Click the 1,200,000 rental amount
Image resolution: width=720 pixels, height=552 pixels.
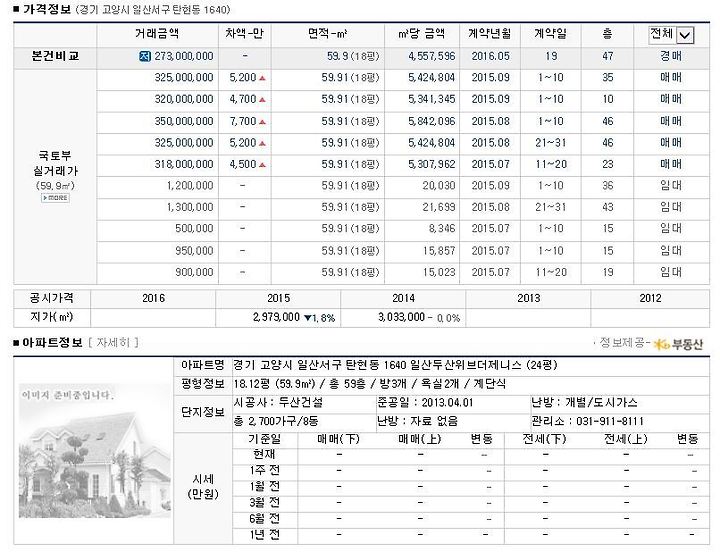click(190, 186)
